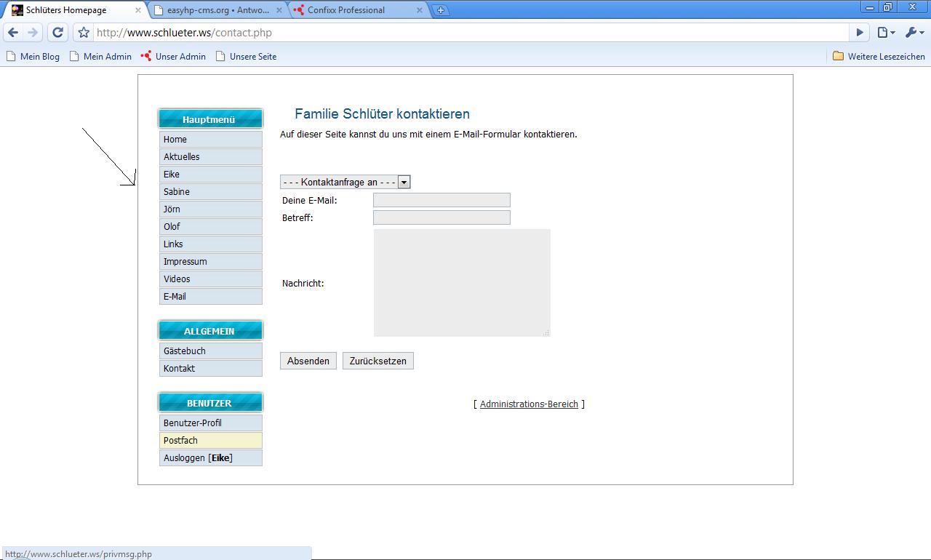
Task: Open the Weitere Lesezeichen folder
Action: click(879, 56)
